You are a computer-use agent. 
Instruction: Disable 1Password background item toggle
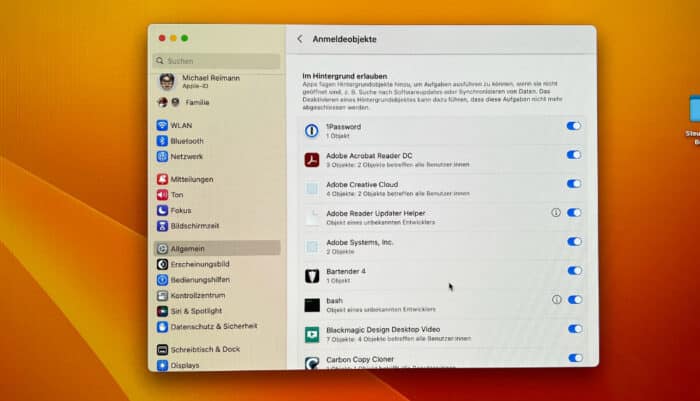pyautogui.click(x=574, y=126)
